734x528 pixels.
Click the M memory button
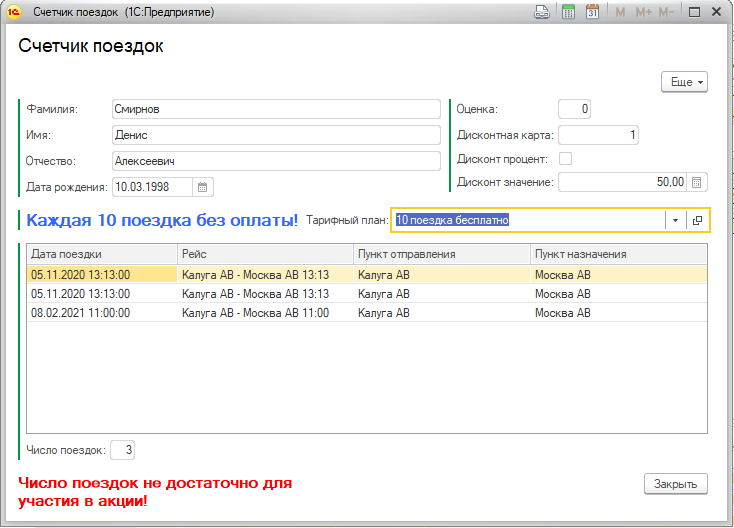click(620, 12)
